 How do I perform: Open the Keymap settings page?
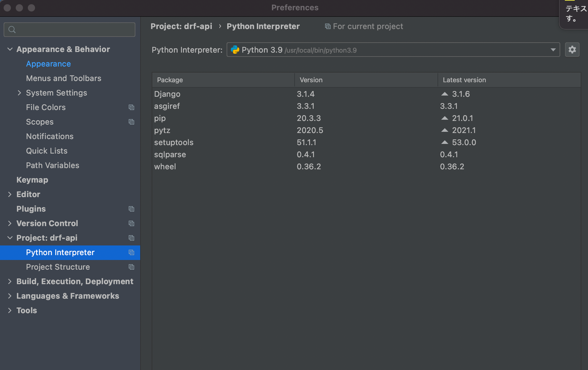pyautogui.click(x=32, y=180)
